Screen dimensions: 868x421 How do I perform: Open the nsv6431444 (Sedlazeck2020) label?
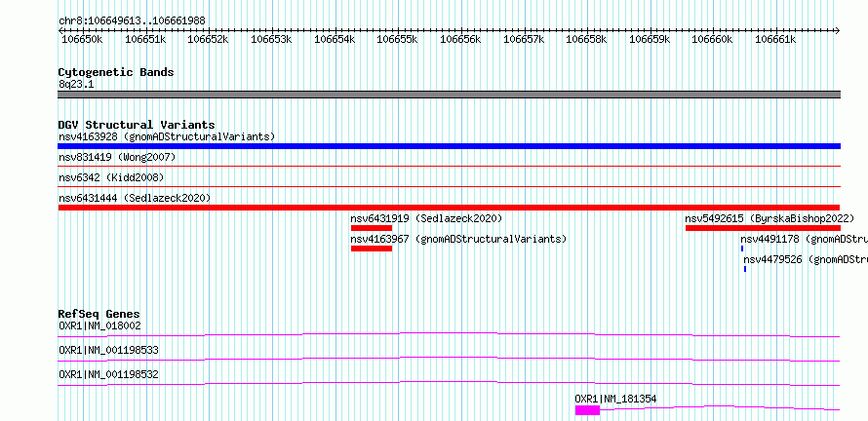(135, 198)
